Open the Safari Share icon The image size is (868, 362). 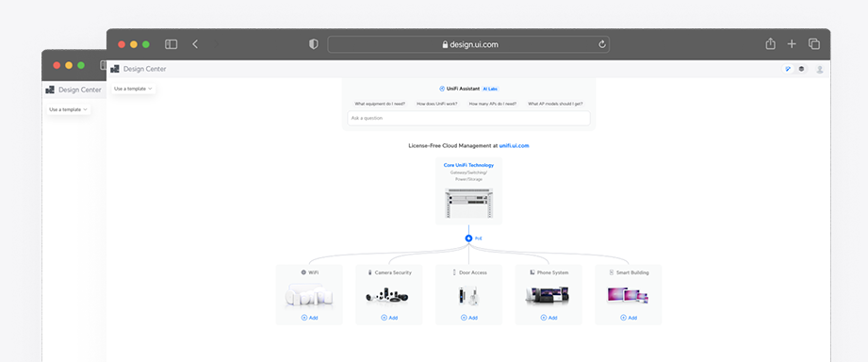click(x=770, y=43)
